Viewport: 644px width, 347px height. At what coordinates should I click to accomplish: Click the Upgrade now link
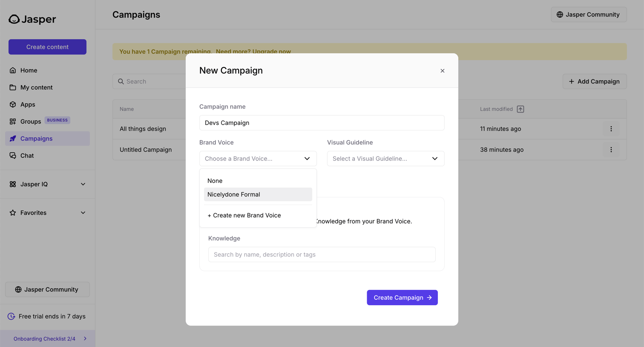272,52
